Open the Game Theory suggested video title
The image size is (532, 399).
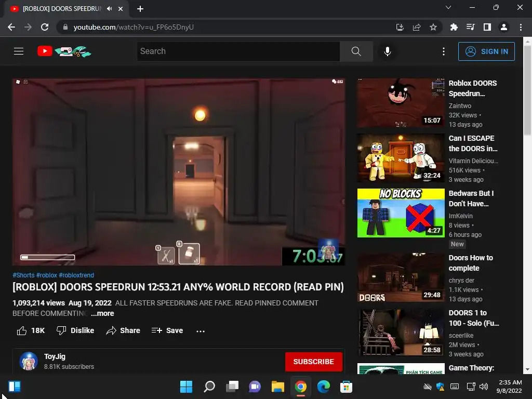click(471, 368)
